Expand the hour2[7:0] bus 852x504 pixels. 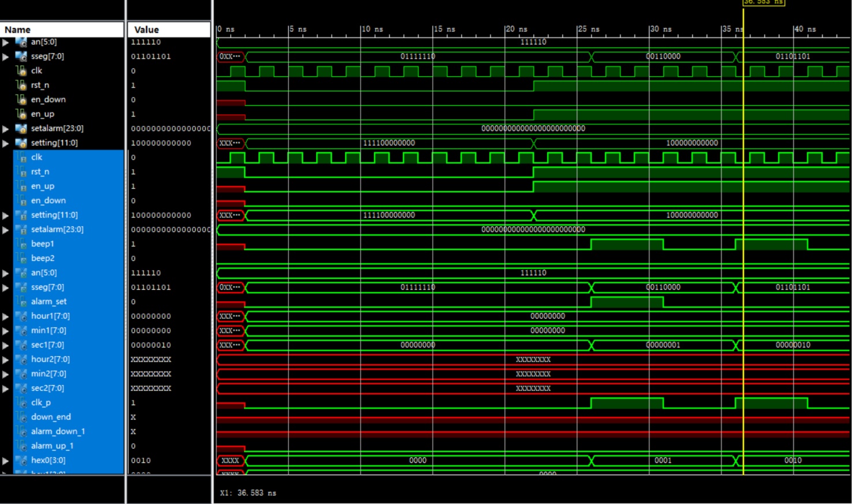click(x=6, y=360)
